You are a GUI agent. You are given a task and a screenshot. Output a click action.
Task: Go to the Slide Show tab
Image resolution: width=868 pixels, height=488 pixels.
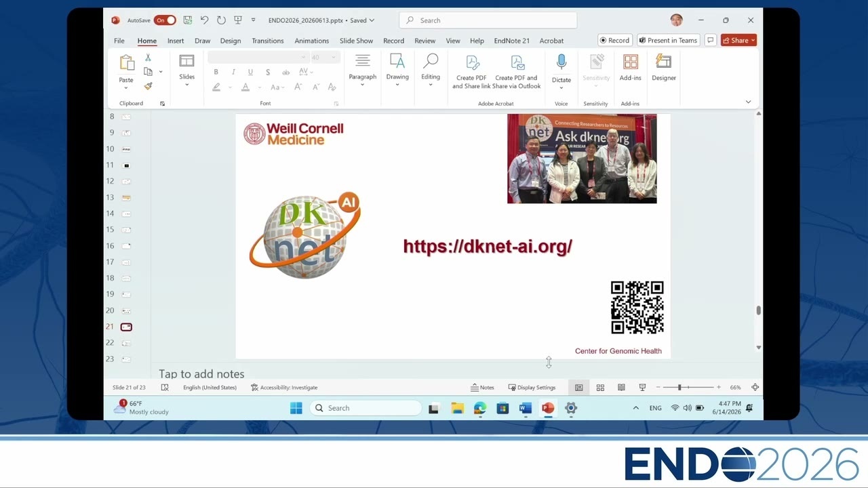[357, 41]
